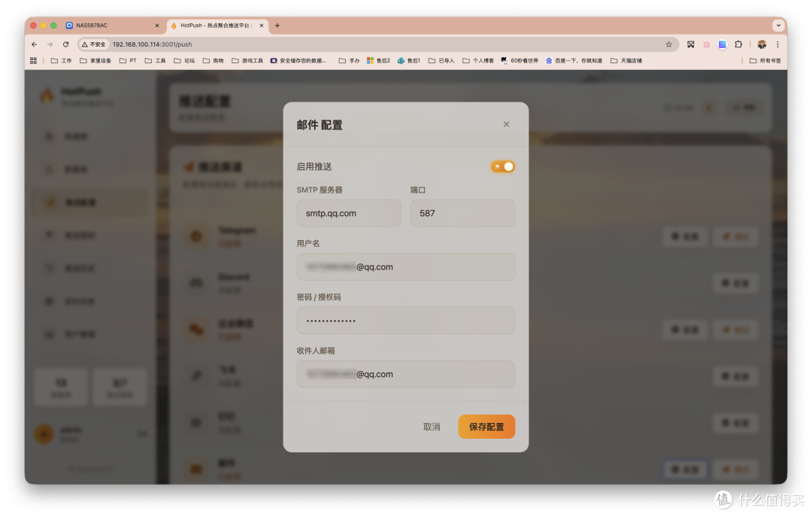The image size is (812, 517).
Task: Open the 工具 bookmark folder
Action: pos(155,61)
